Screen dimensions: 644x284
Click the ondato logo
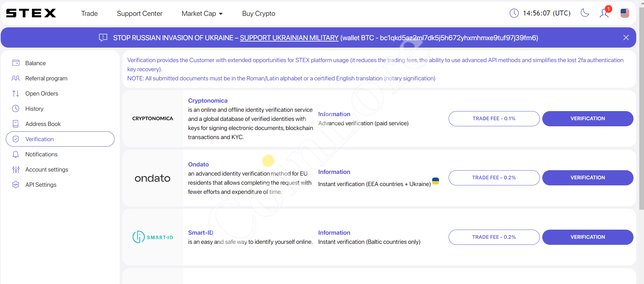pyautogui.click(x=152, y=178)
